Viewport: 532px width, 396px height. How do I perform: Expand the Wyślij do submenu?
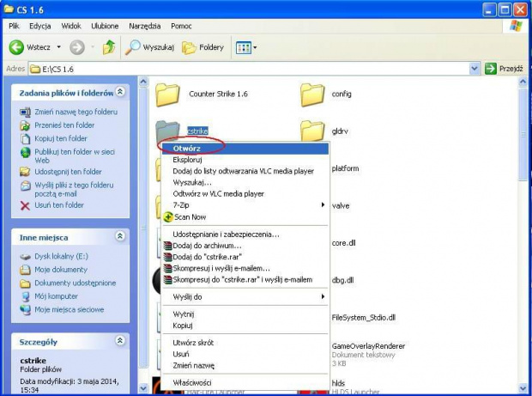pyautogui.click(x=245, y=297)
